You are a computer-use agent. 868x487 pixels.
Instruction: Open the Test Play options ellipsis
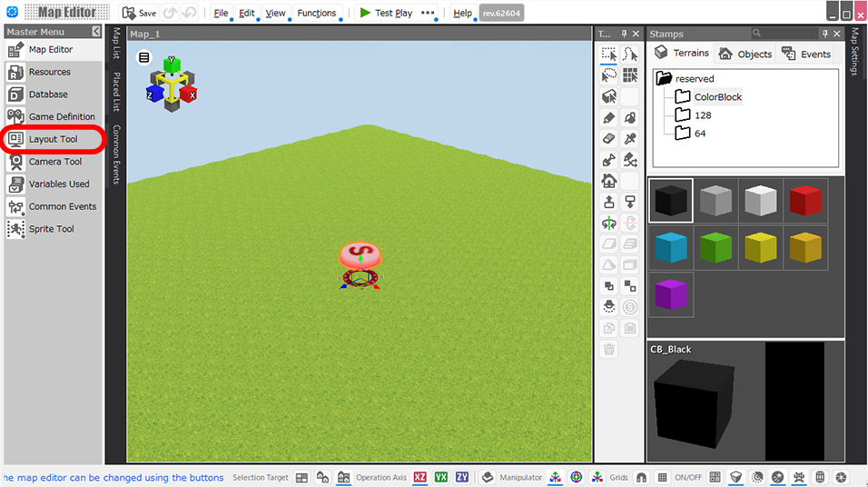[428, 13]
